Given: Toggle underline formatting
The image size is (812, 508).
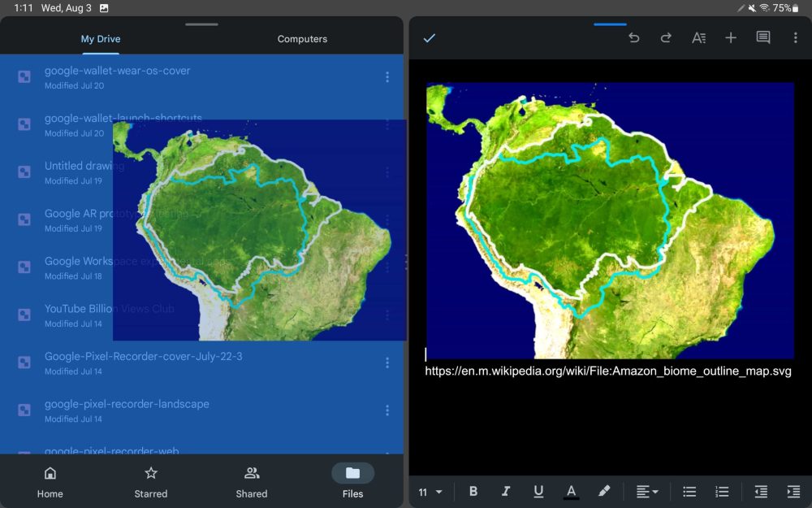Looking at the screenshot, I should [x=538, y=492].
